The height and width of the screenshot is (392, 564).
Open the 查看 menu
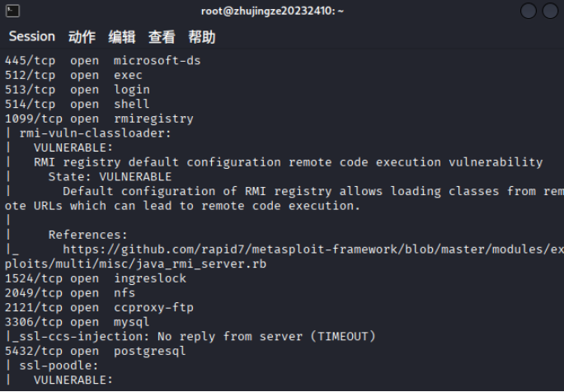click(162, 37)
